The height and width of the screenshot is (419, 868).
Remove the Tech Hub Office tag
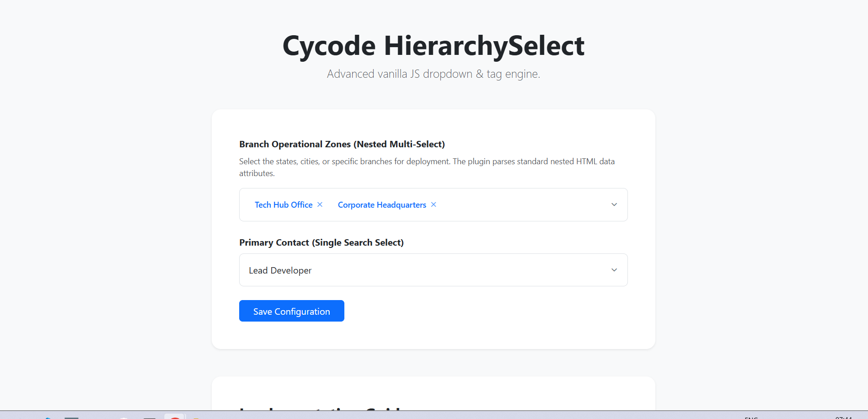point(320,204)
